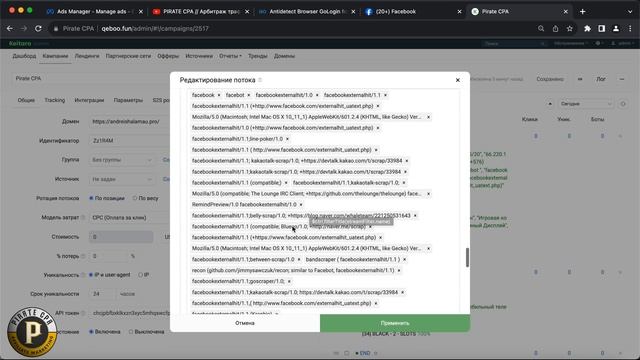The height and width of the screenshot is (360, 640).
Task: Remove 'belly-scrap/1.0' naver blog tag
Action: tap(415, 216)
